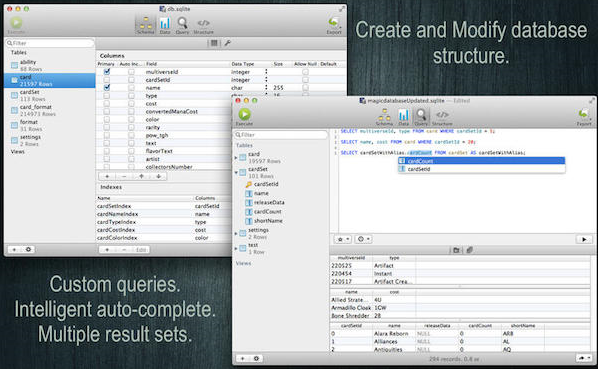Screen dimensions: 598x369
Task: Select the cardTypeIndex row in Indexes
Action: pyautogui.click(x=163, y=222)
